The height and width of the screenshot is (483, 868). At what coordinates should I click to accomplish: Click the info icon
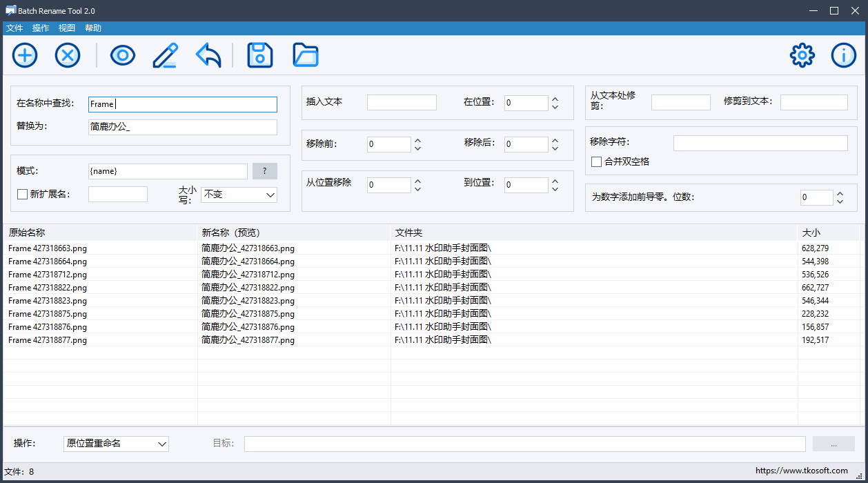click(844, 55)
